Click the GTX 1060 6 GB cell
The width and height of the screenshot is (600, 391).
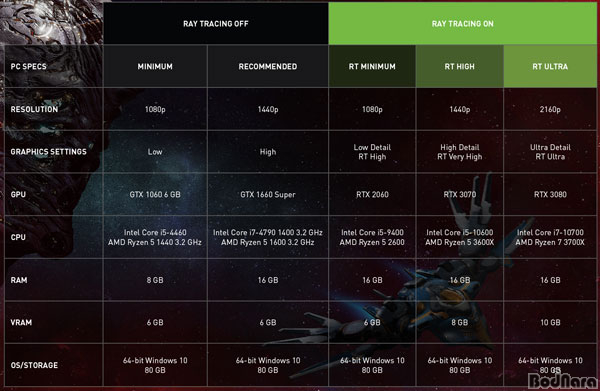(155, 194)
